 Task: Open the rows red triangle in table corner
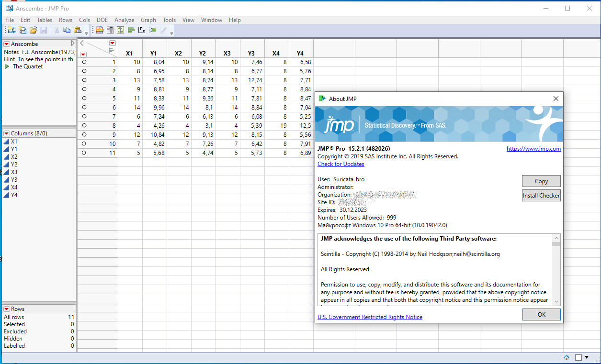click(x=83, y=54)
